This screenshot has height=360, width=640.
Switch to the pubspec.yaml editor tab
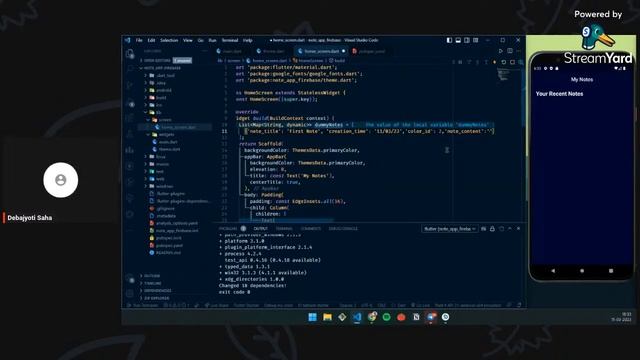[x=369, y=51]
